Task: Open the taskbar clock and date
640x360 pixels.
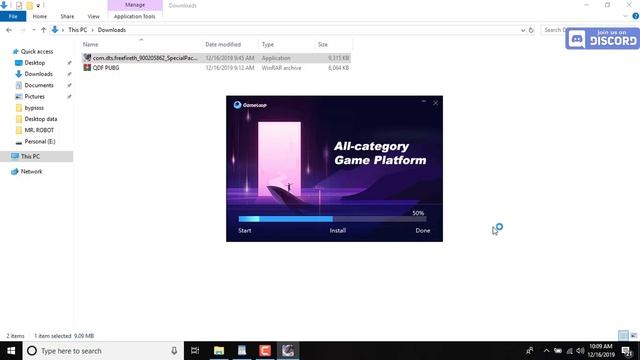Action: click(601, 351)
